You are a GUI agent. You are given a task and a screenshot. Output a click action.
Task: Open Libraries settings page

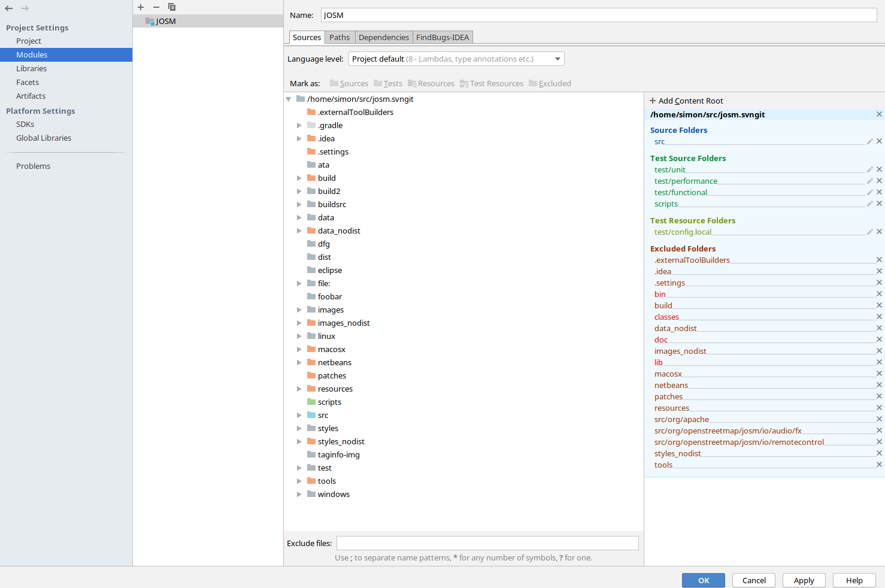coord(31,68)
